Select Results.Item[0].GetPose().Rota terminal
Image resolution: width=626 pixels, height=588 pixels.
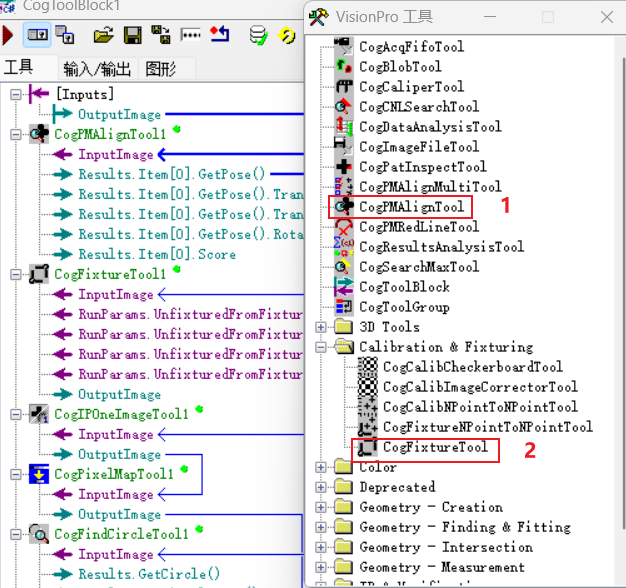coord(190,234)
